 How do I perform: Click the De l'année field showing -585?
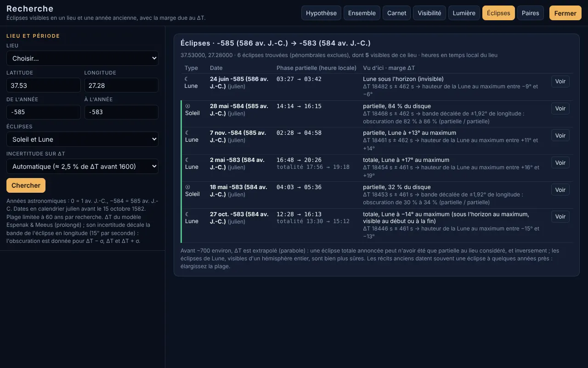click(44, 112)
